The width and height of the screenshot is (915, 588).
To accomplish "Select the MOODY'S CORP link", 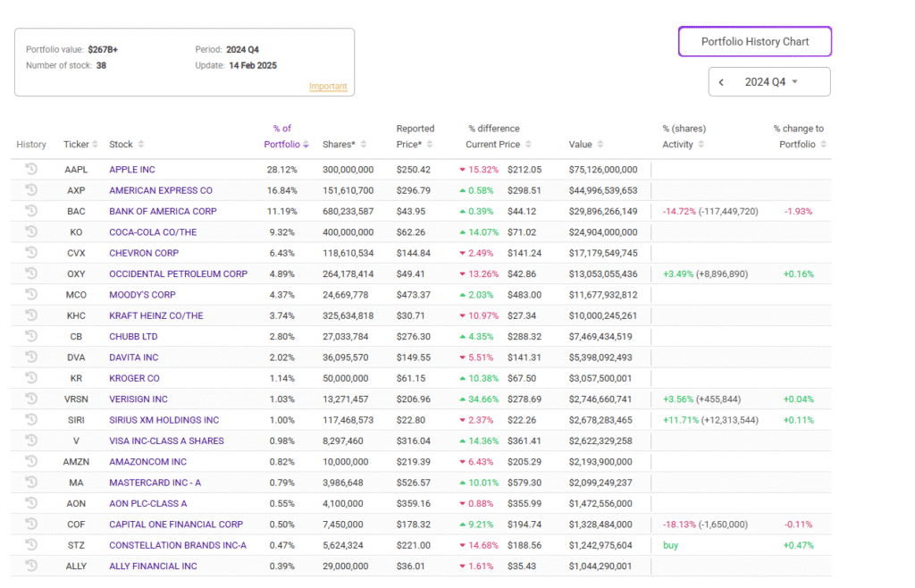I will click(142, 295).
